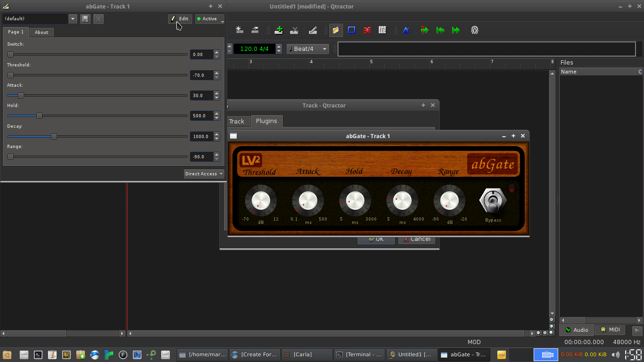Click the green backward arrow icon

[440, 30]
